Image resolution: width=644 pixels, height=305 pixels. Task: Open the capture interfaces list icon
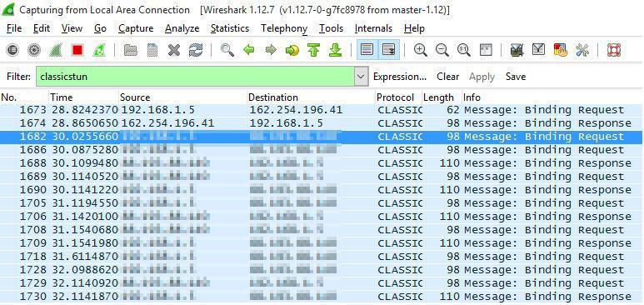pyautogui.click(x=12, y=51)
